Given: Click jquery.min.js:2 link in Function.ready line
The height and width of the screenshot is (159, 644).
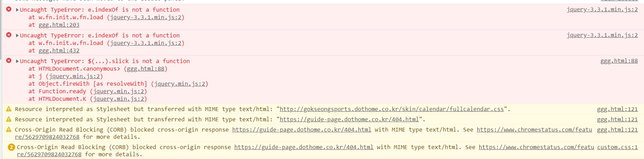Looking at the screenshot, I should point(118,91).
